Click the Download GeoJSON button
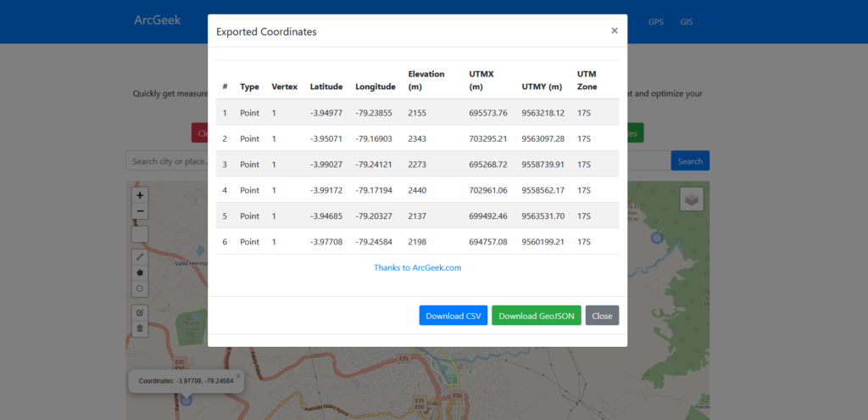This screenshot has height=420, width=868. click(536, 316)
